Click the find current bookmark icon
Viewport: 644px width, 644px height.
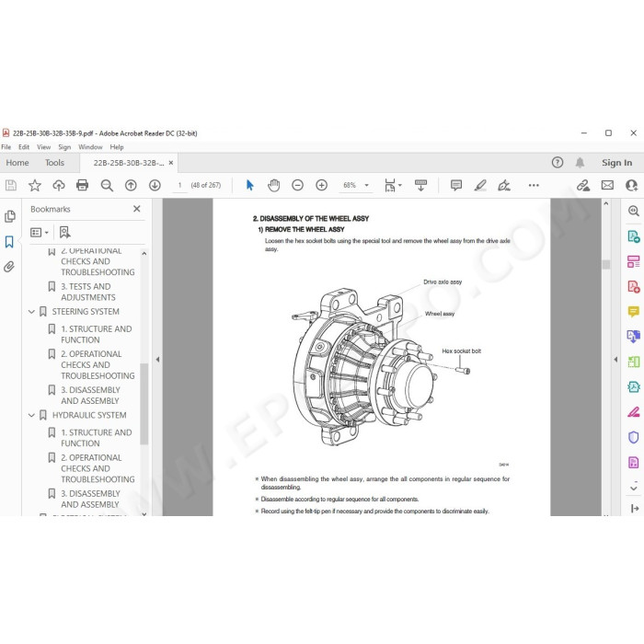click(x=64, y=233)
